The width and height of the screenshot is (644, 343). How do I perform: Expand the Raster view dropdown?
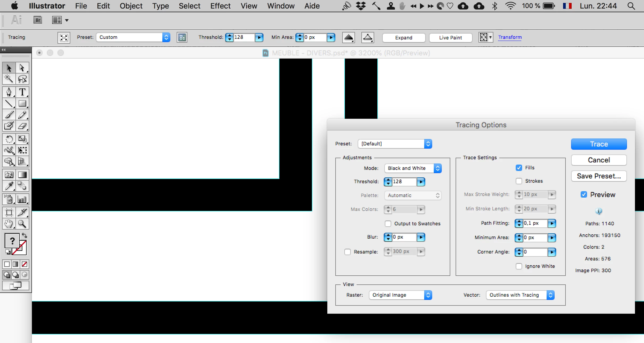(x=400, y=295)
